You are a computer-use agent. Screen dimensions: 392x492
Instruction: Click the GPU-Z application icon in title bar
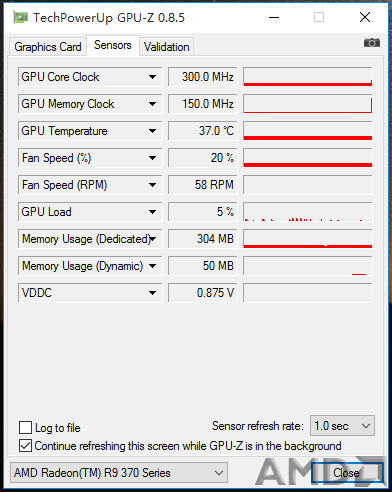tap(20, 17)
